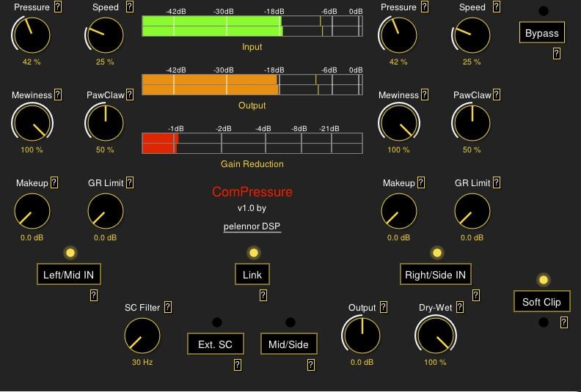This screenshot has height=392, width=581.
Task: Enable the Ext. SC sidechain button
Action: (x=215, y=344)
